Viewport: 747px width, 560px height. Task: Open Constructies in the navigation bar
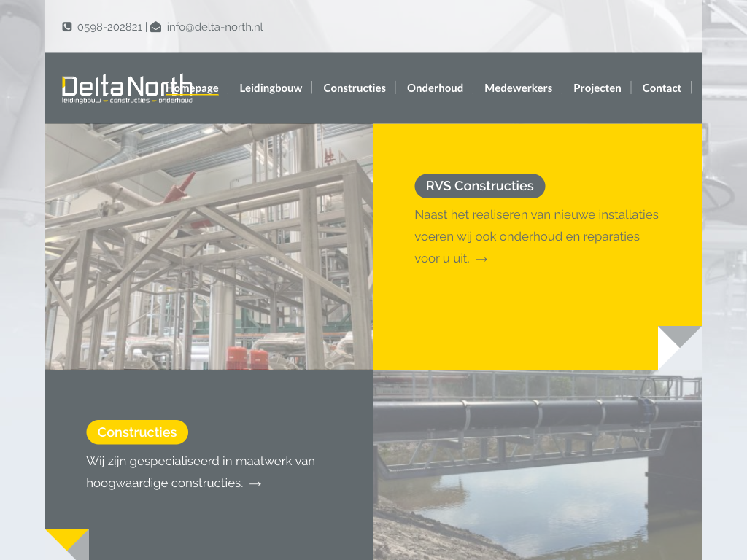(x=355, y=88)
